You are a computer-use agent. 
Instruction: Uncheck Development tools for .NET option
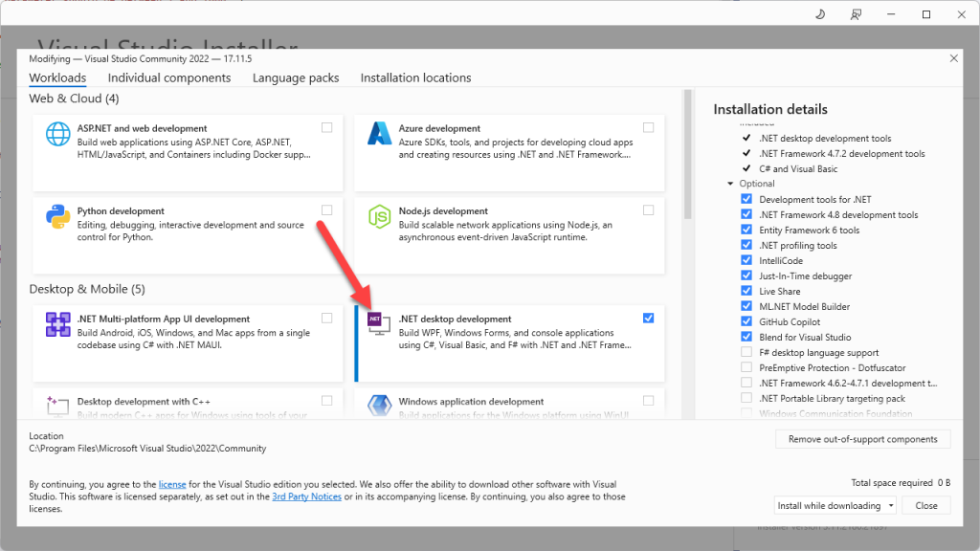(746, 199)
